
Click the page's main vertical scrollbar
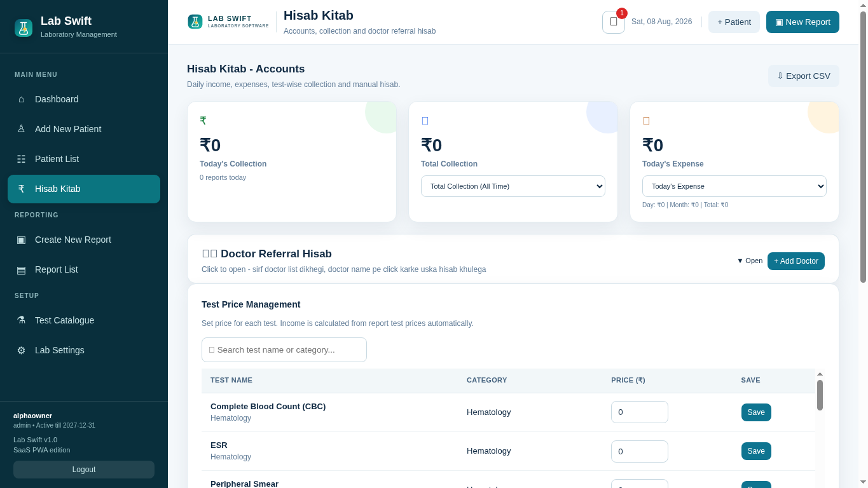(x=863, y=147)
